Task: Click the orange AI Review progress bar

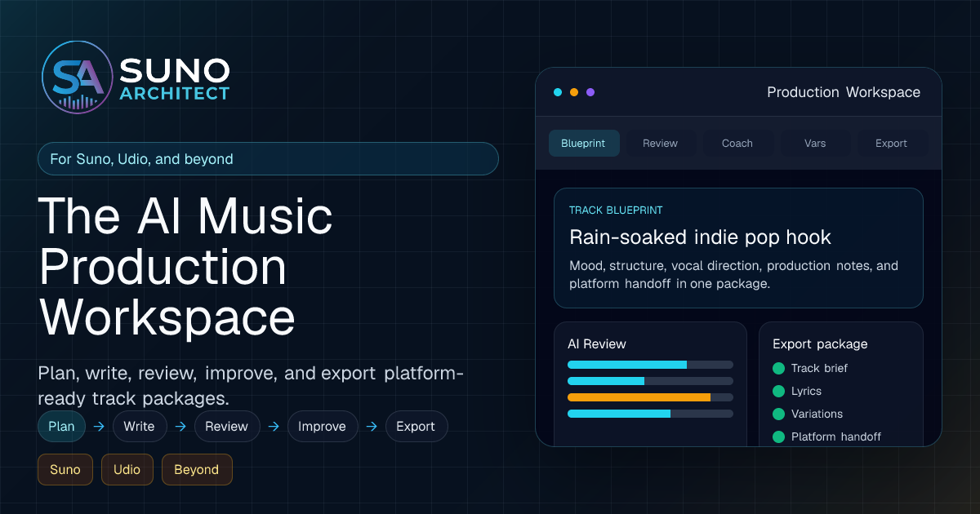Action: [650, 397]
